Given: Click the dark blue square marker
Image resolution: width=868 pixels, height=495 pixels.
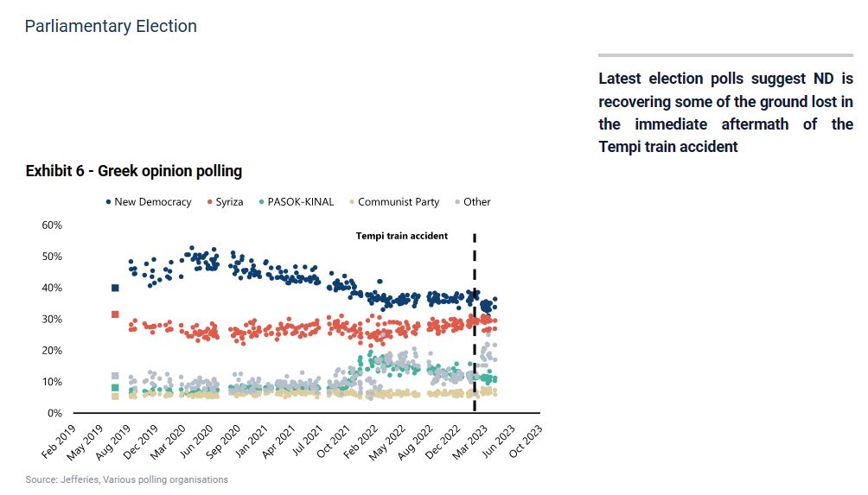Looking at the screenshot, I should 115,288.
